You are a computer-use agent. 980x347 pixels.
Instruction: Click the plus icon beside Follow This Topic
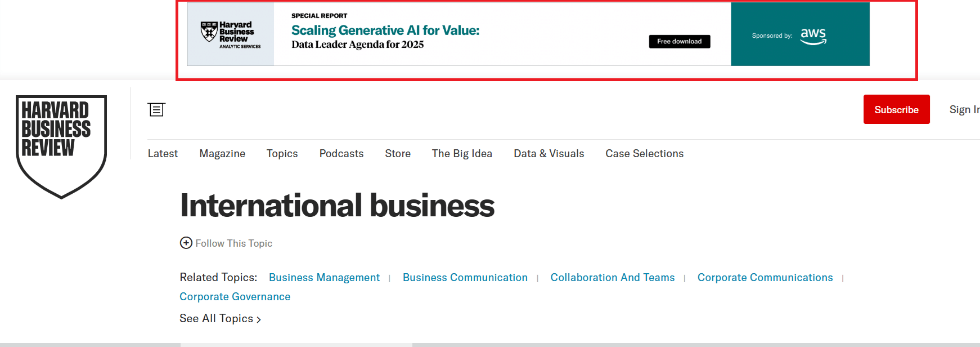[186, 243]
